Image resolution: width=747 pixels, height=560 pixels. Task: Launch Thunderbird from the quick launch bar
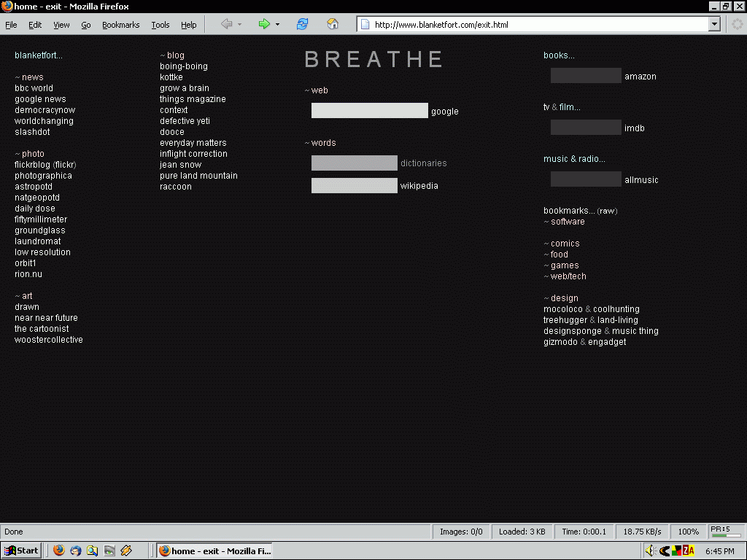coord(76,551)
